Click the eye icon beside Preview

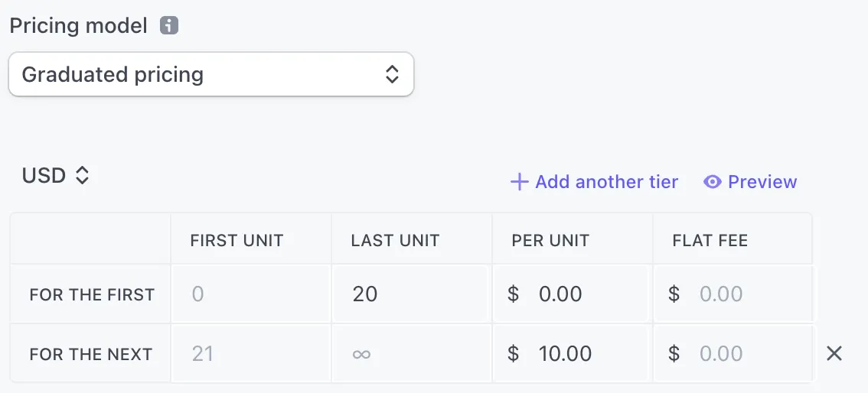[713, 182]
